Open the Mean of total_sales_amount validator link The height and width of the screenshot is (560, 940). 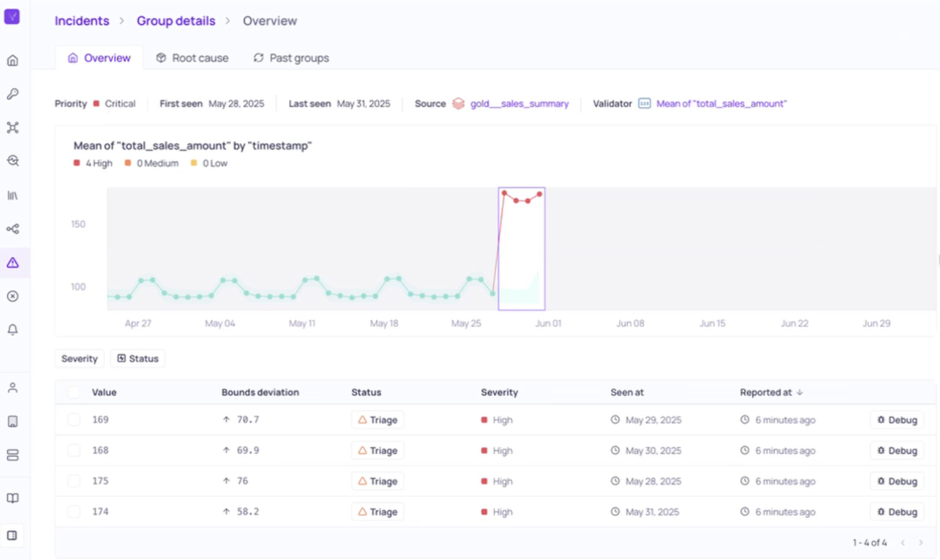pyautogui.click(x=721, y=103)
